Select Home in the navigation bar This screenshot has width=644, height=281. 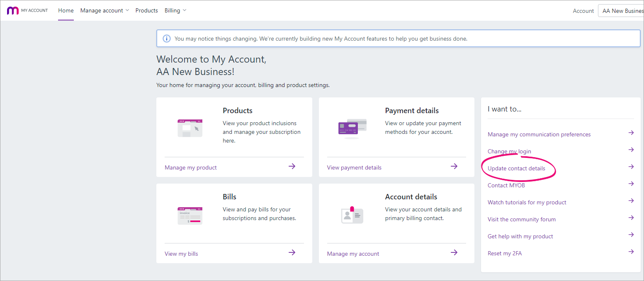[66, 10]
